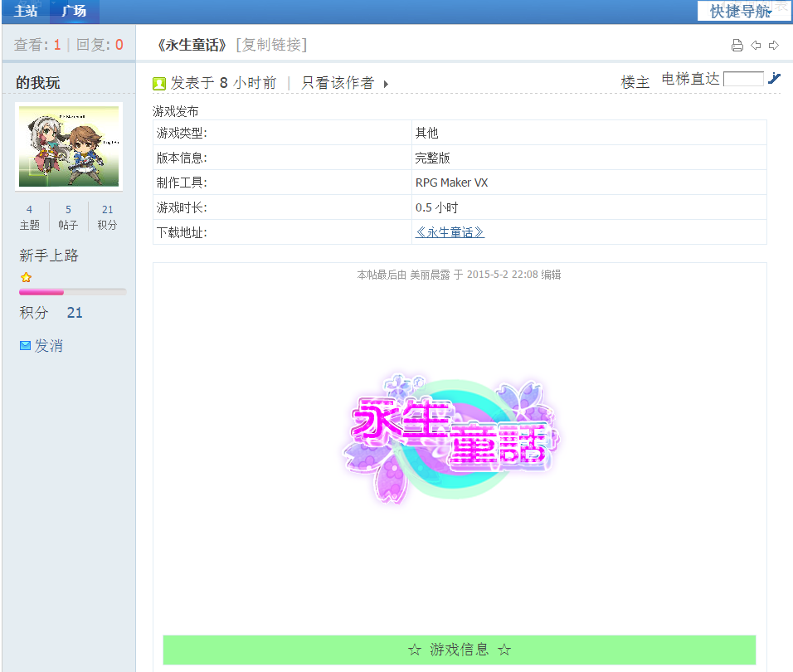Click the 发消 send message link

click(x=49, y=346)
